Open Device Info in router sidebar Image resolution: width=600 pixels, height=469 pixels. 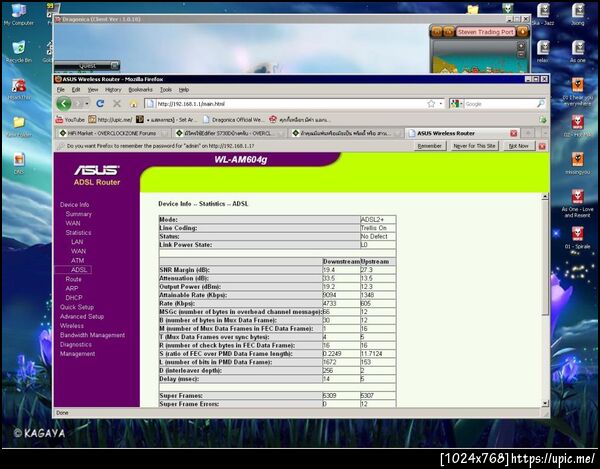(x=74, y=205)
